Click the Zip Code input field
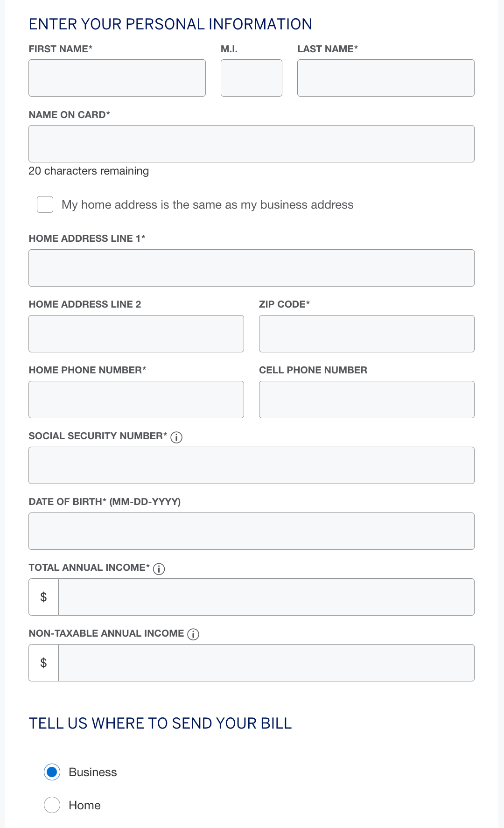This screenshot has height=828, width=504. click(367, 333)
